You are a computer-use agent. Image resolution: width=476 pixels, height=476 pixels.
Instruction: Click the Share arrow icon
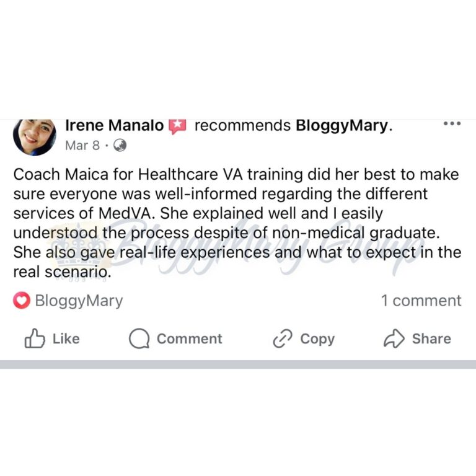(394, 338)
